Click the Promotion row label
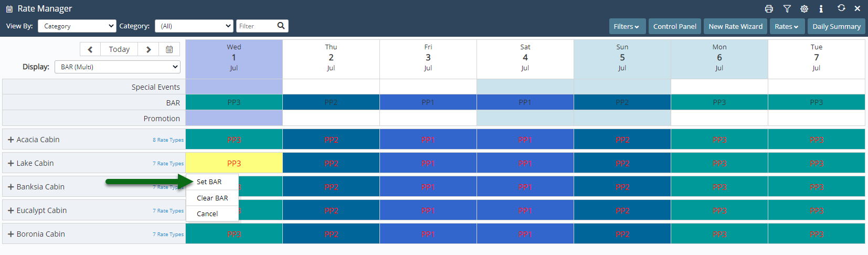868x255 pixels. [x=162, y=119]
